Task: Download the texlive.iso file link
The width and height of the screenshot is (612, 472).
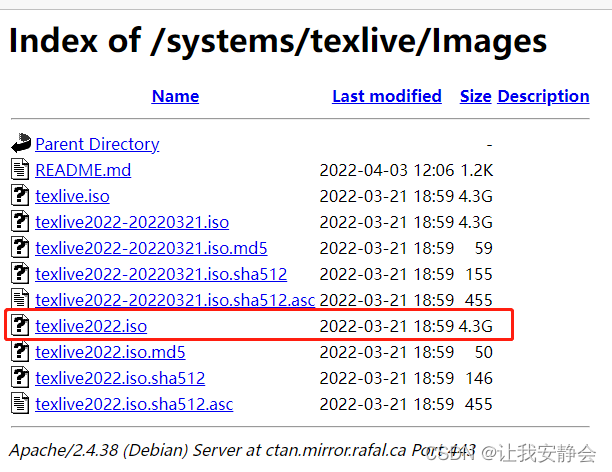Action: [72, 196]
